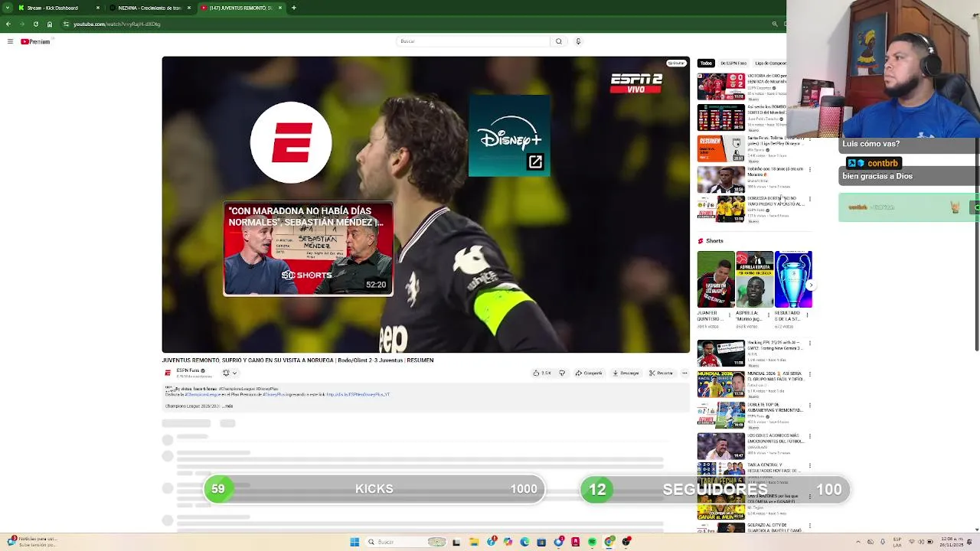Reload the page using the refresh icon
Viewport: 980px width, 551px height.
click(x=35, y=24)
